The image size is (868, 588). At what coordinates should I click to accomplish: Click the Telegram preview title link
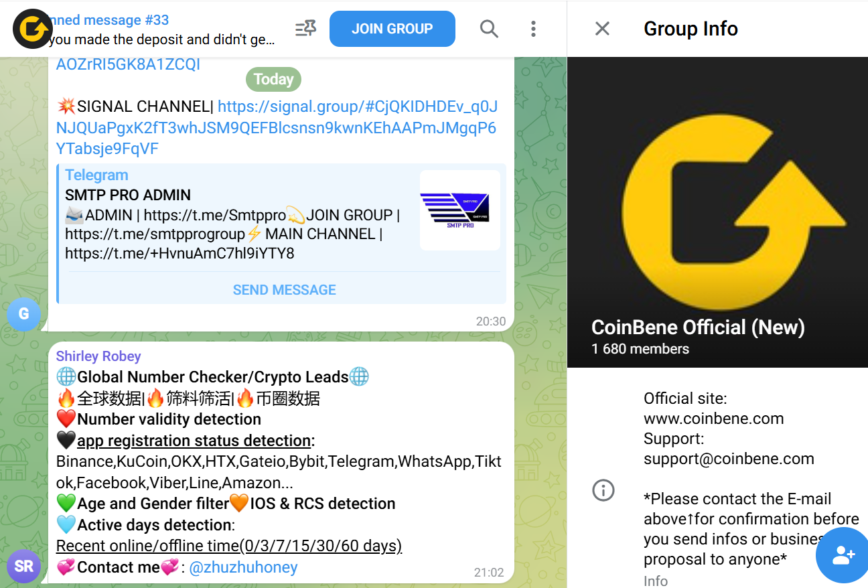click(96, 175)
